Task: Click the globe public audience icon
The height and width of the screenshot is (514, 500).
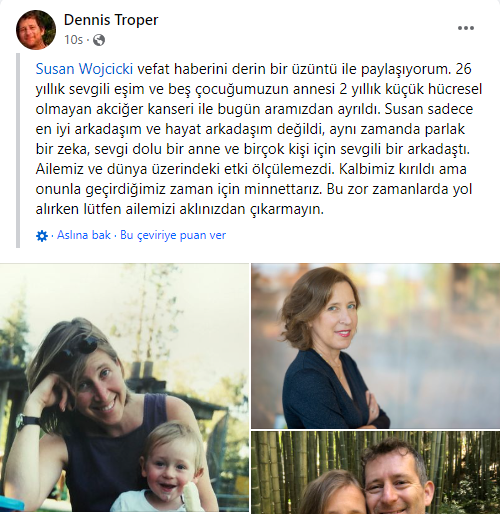Action: 99,40
